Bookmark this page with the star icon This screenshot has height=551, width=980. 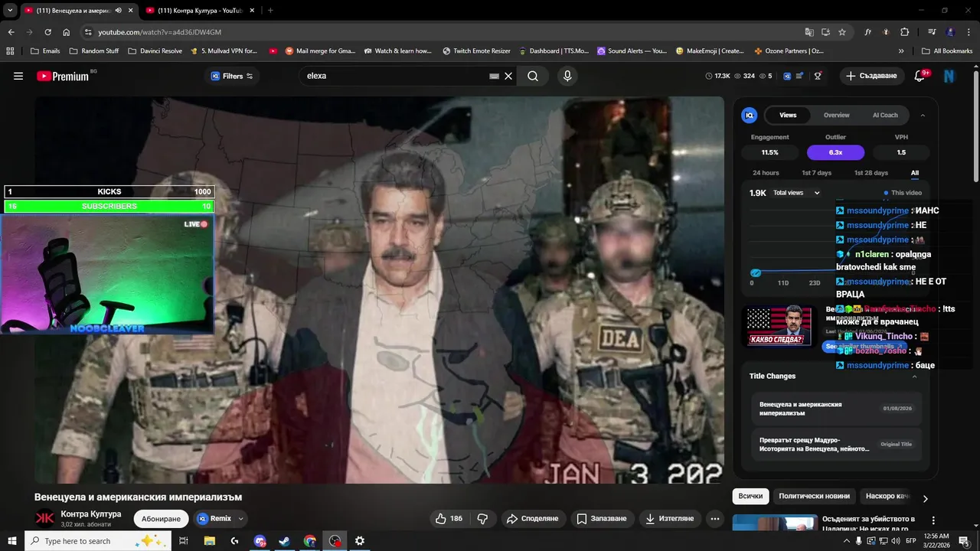[x=842, y=32]
